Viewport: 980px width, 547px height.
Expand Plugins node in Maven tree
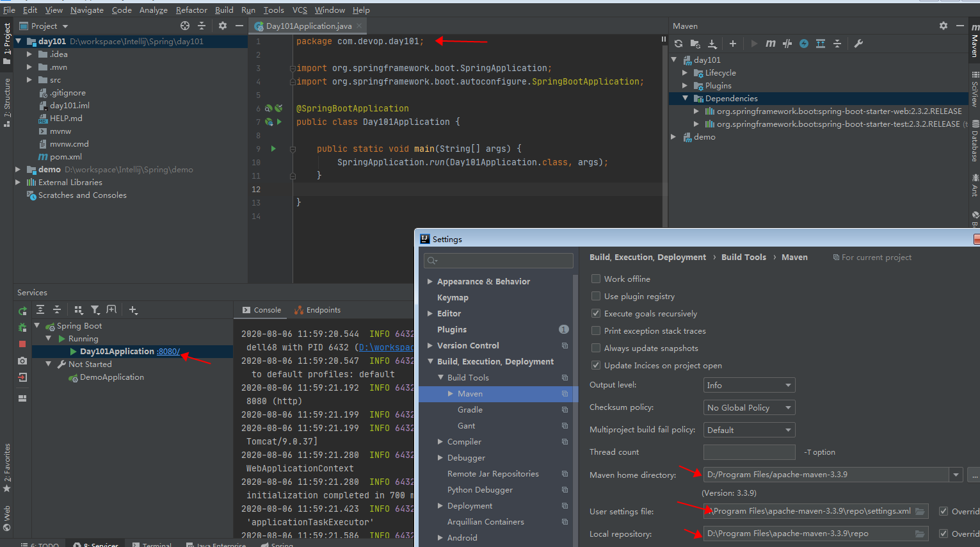[x=685, y=86]
